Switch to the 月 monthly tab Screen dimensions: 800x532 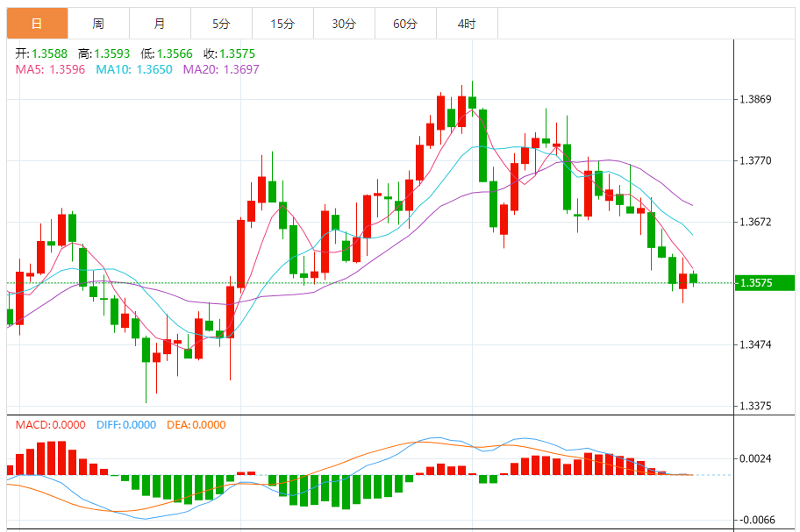[x=161, y=24]
